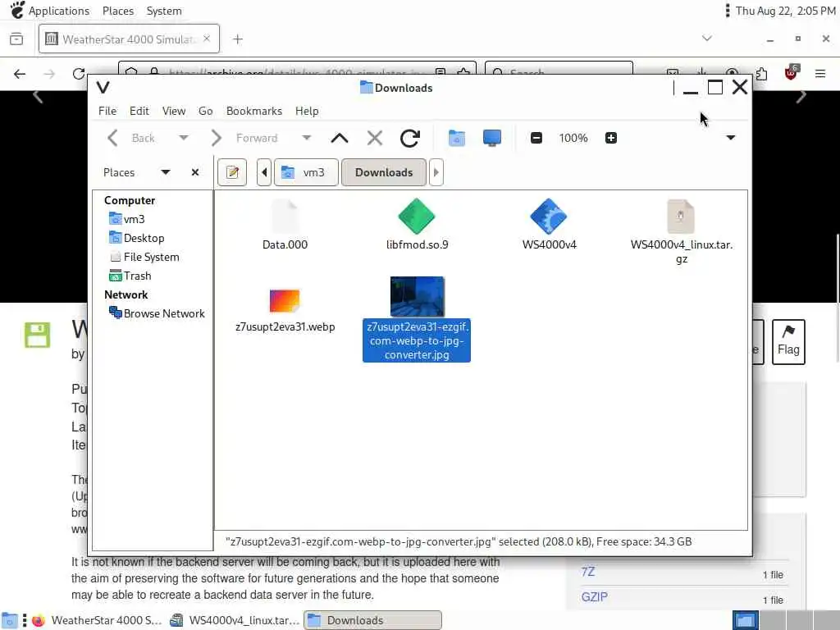This screenshot has height=630, width=840.
Task: Open the Edit menu
Action: coord(139,111)
